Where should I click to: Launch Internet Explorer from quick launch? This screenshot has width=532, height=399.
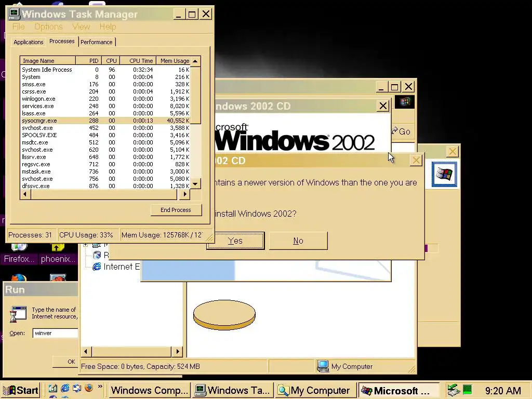pyautogui.click(x=65, y=388)
